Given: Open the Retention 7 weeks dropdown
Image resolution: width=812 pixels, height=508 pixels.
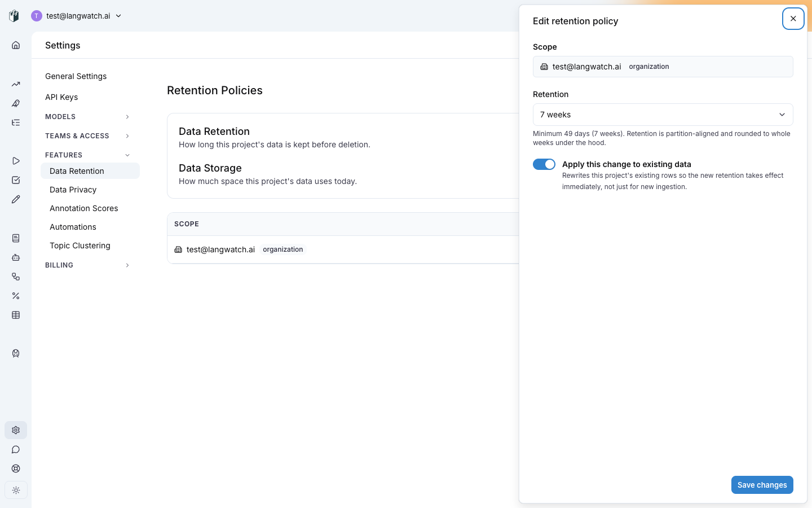Looking at the screenshot, I should (663, 115).
